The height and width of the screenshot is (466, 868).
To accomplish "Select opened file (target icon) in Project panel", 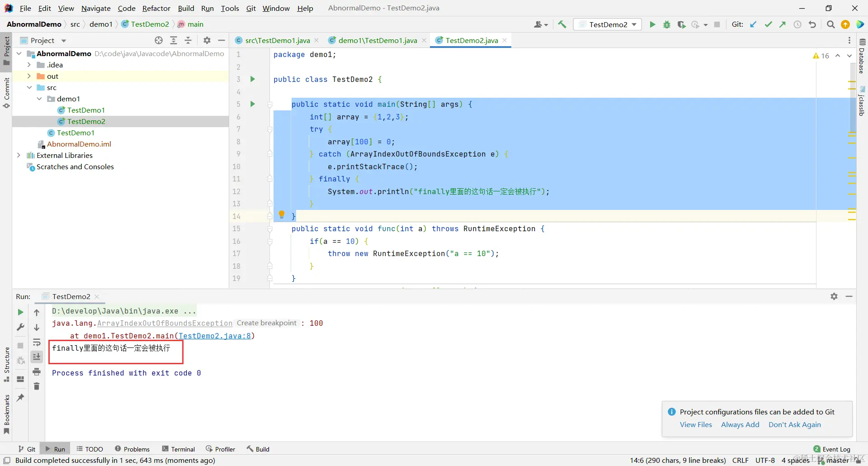I will [159, 40].
